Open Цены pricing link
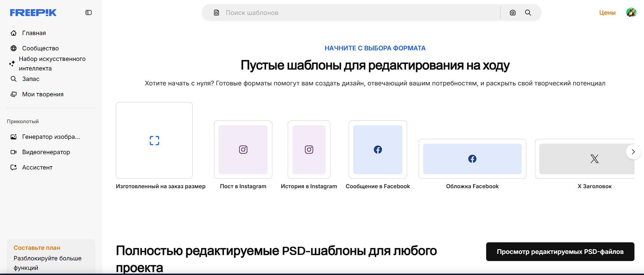Image resolution: width=644 pixels, height=275 pixels. coord(607,13)
